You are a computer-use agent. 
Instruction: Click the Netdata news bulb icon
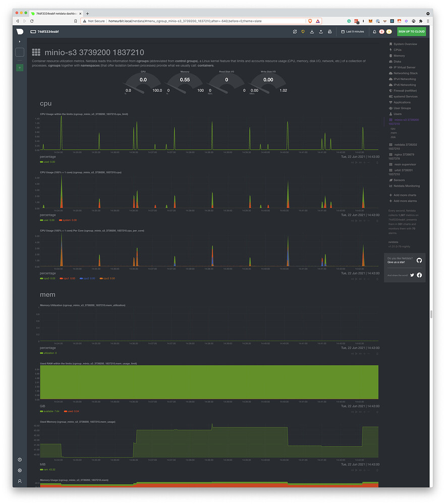[x=303, y=31]
